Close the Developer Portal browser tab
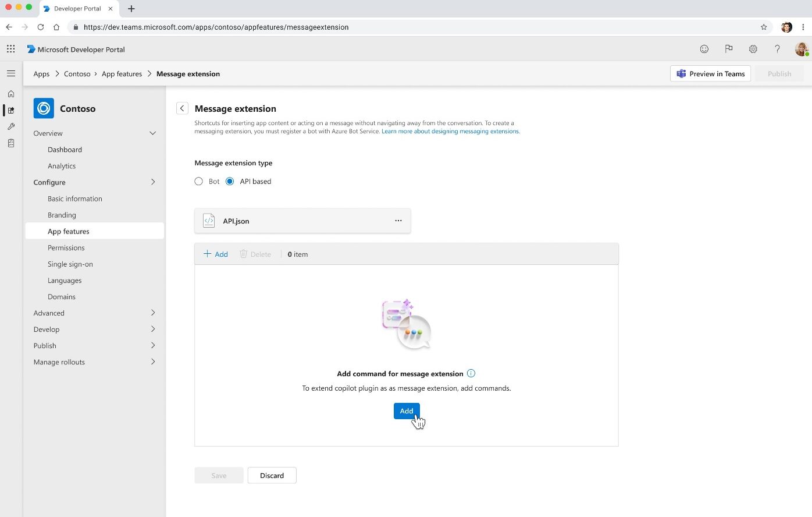Image resolution: width=812 pixels, height=517 pixels. click(111, 9)
